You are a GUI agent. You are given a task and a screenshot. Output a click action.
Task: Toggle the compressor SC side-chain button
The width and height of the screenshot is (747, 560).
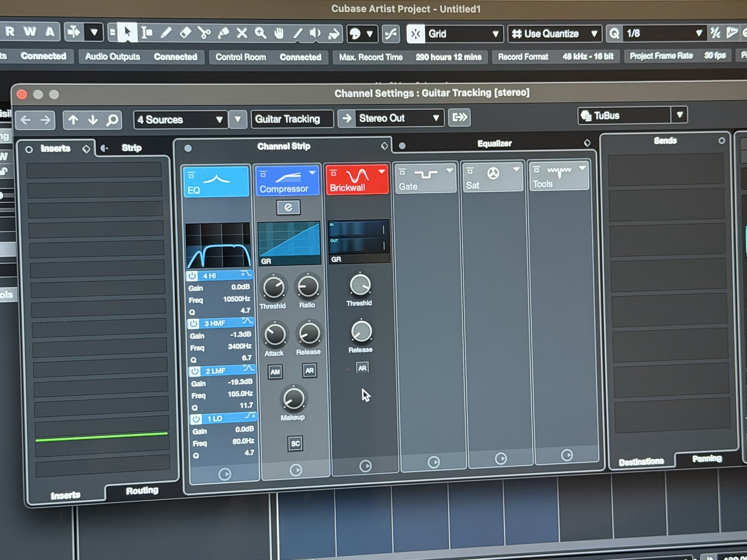click(x=296, y=443)
